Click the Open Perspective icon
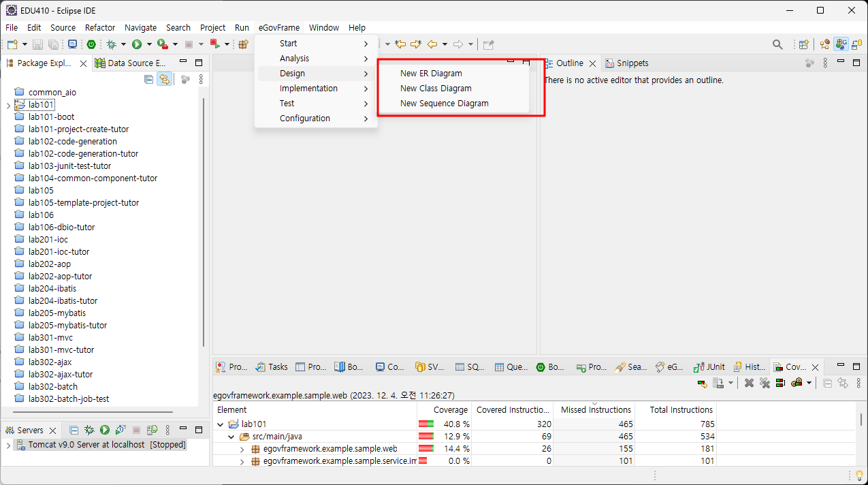This screenshot has width=868, height=485. pyautogui.click(x=804, y=44)
